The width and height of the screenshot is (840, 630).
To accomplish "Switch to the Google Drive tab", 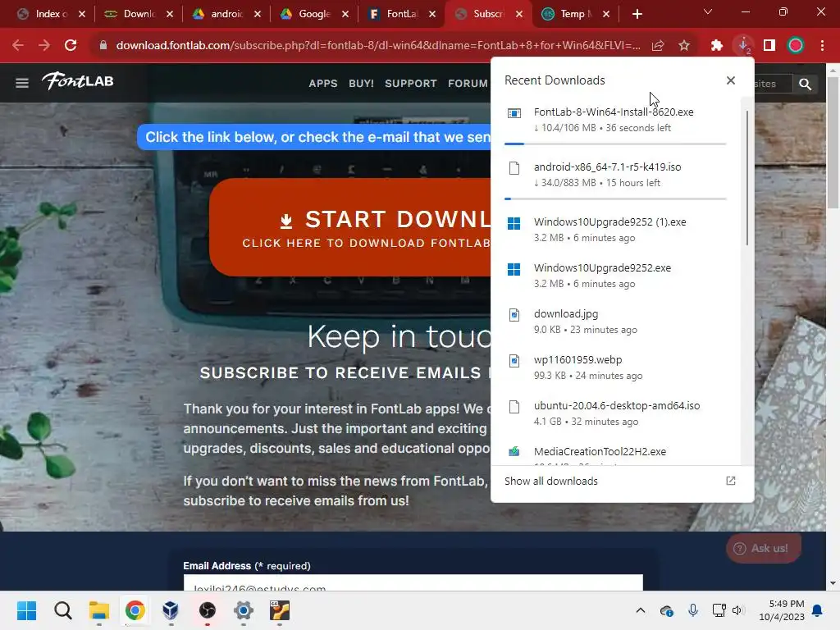I will tap(314, 14).
